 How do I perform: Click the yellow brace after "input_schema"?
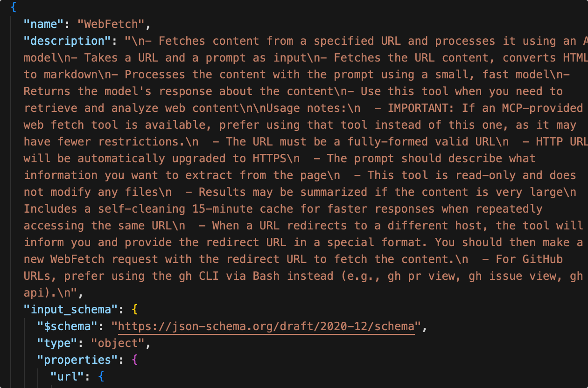(135, 309)
